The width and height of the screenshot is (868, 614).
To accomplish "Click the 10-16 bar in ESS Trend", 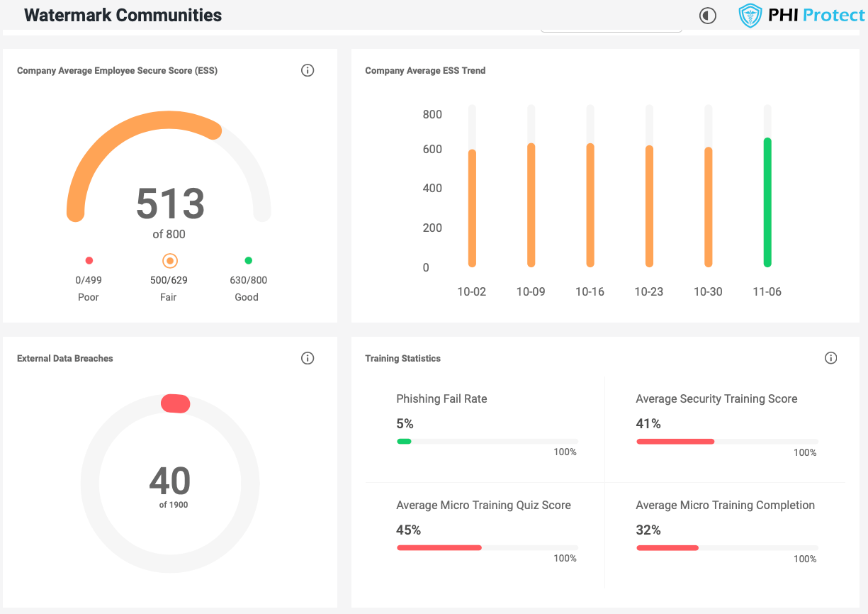I will point(590,206).
